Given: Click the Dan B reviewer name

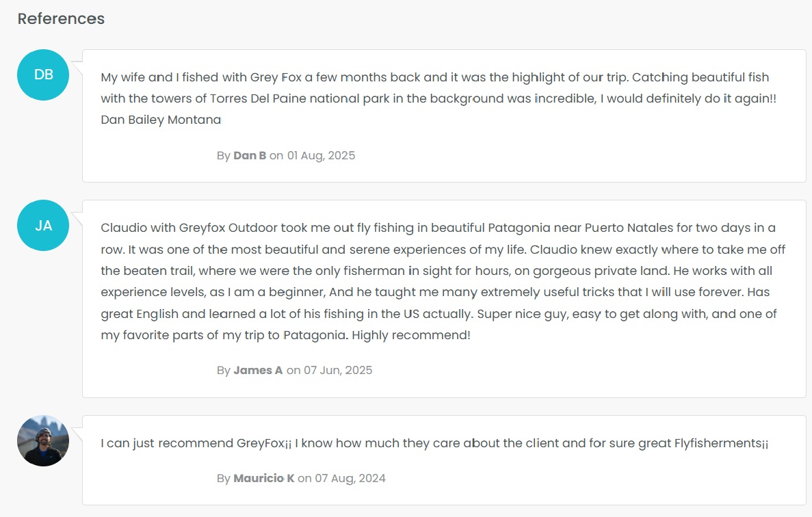Looking at the screenshot, I should pyautogui.click(x=250, y=155).
